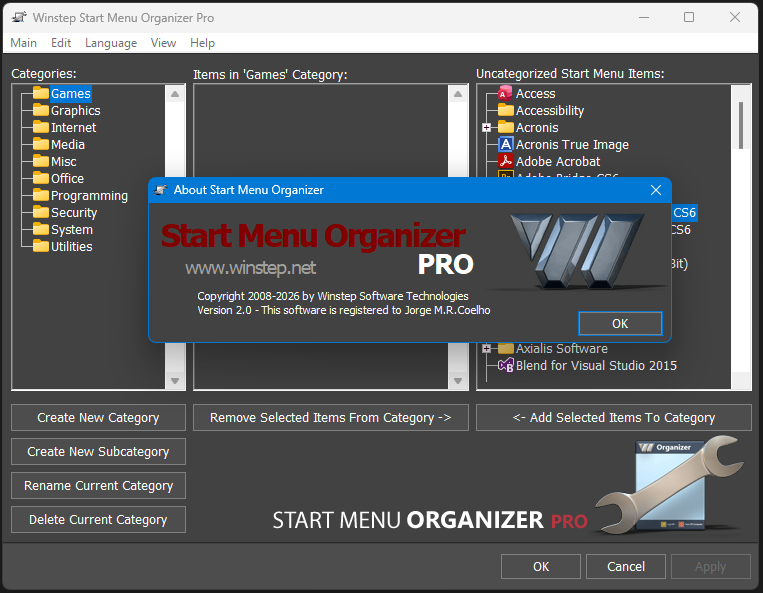Expand the Axialis Software tree node

(487, 349)
